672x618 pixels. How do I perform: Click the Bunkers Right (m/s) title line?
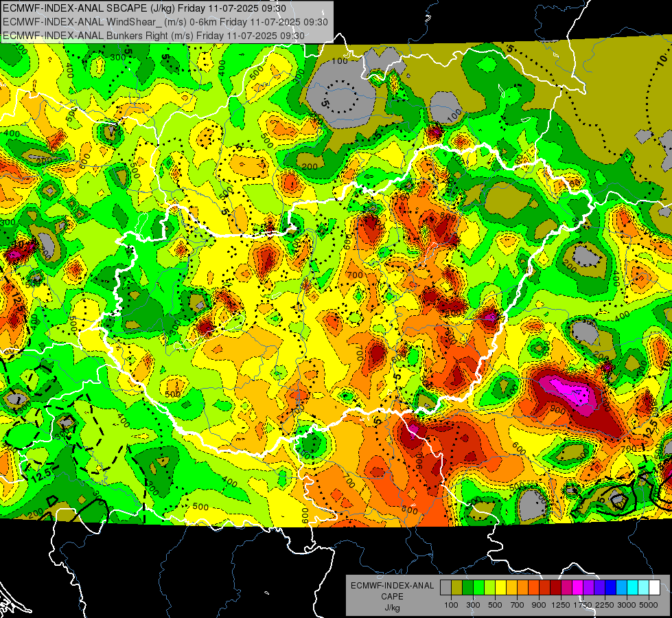pos(154,36)
